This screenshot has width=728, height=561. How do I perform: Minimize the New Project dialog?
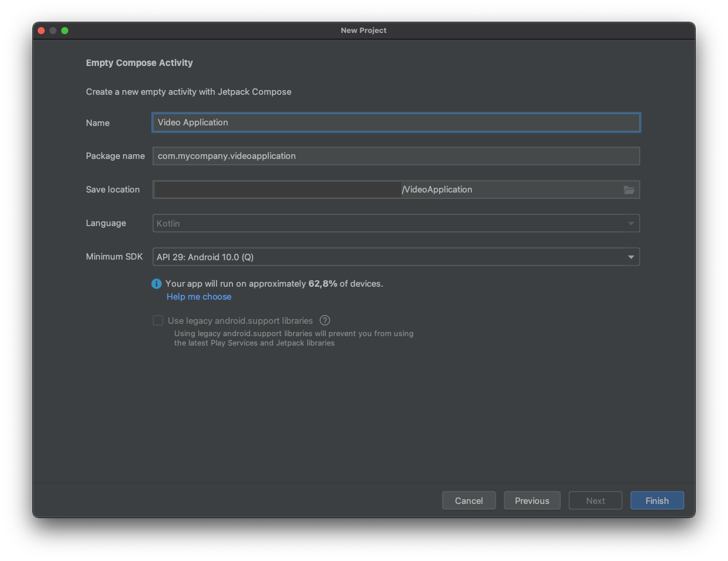(53, 31)
